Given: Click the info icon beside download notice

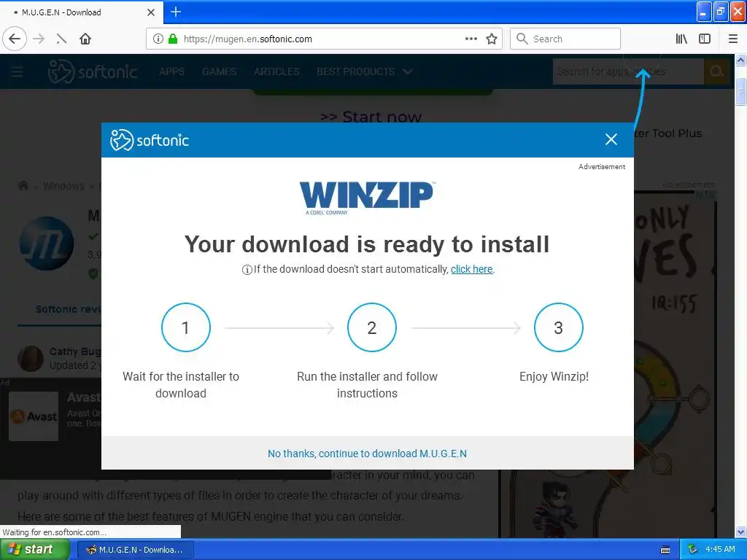Looking at the screenshot, I should click(x=247, y=270).
